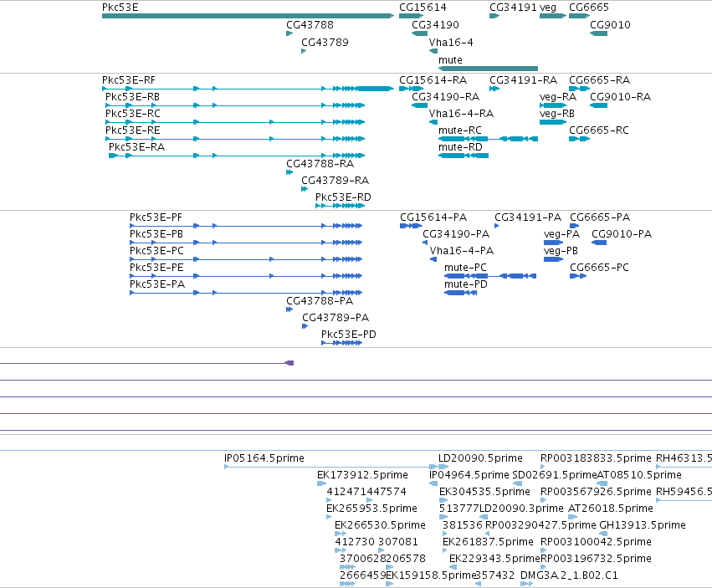Select the Pkc53E gene label
The height and width of the screenshot is (588, 712).
(120, 8)
